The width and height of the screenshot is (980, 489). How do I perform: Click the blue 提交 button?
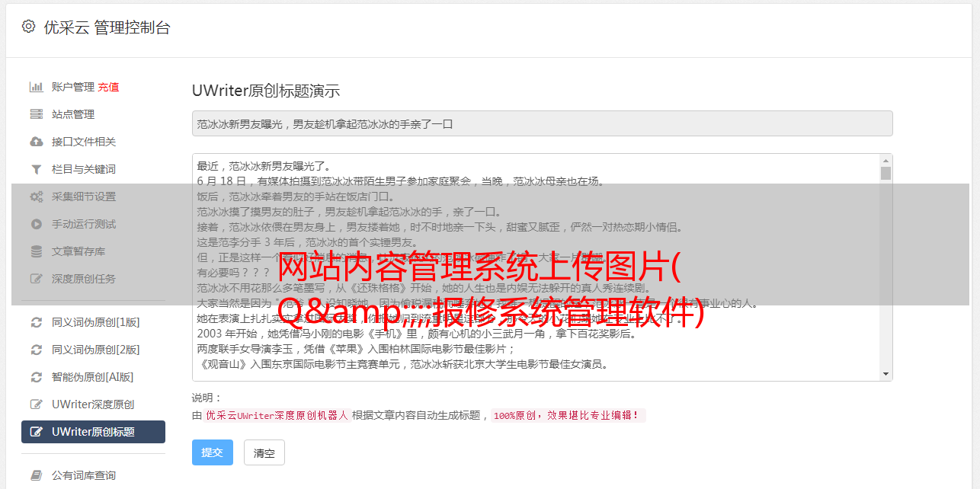[x=212, y=452]
